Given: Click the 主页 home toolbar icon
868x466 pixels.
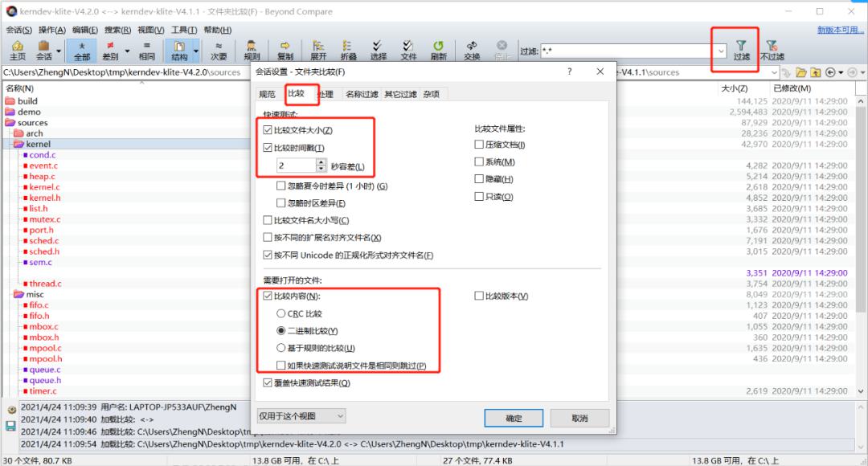Looking at the screenshot, I should tap(18, 51).
